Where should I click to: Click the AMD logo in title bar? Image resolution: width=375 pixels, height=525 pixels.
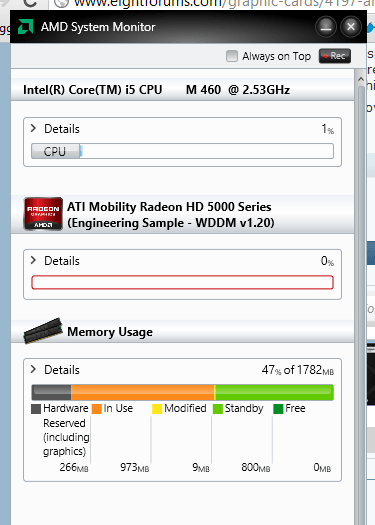pyautogui.click(x=25, y=27)
